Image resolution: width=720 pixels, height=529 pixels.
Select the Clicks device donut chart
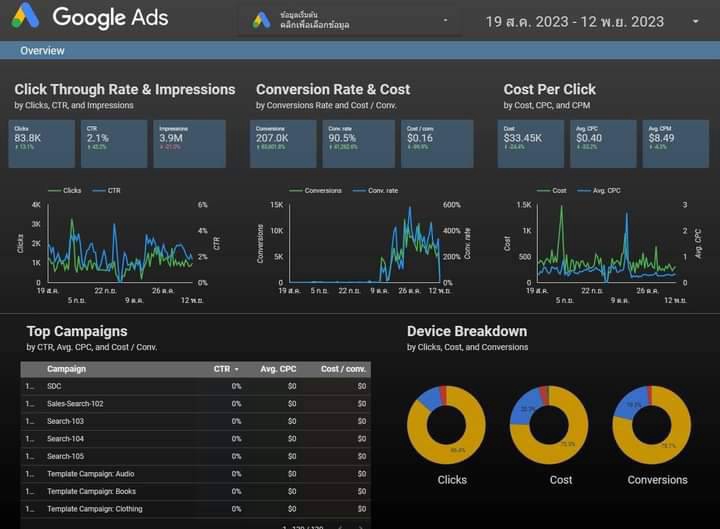[446, 425]
